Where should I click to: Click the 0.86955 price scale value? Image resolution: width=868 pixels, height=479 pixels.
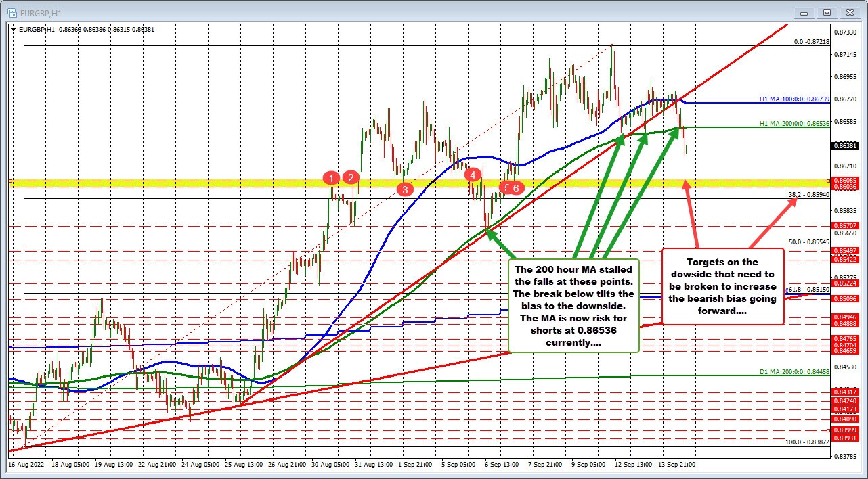tap(846, 77)
